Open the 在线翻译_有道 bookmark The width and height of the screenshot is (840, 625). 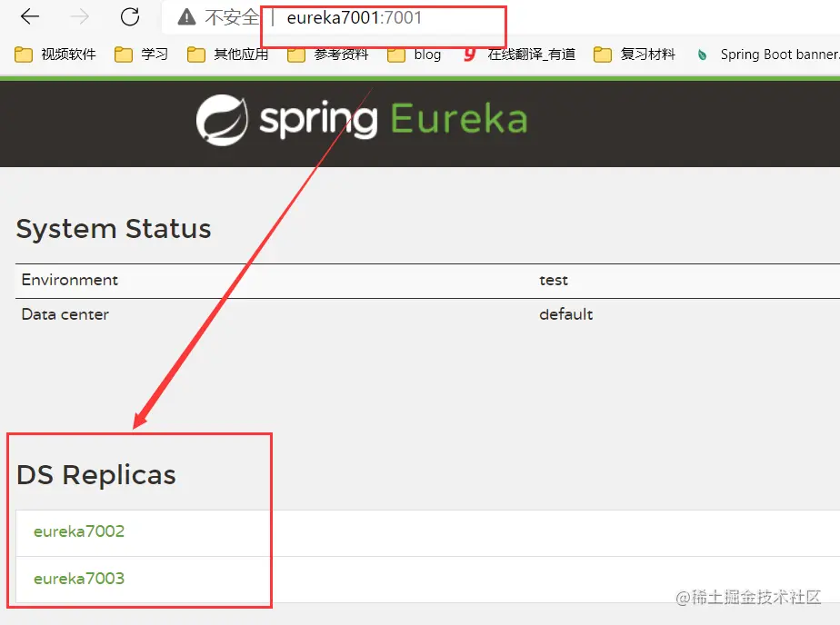(519, 54)
